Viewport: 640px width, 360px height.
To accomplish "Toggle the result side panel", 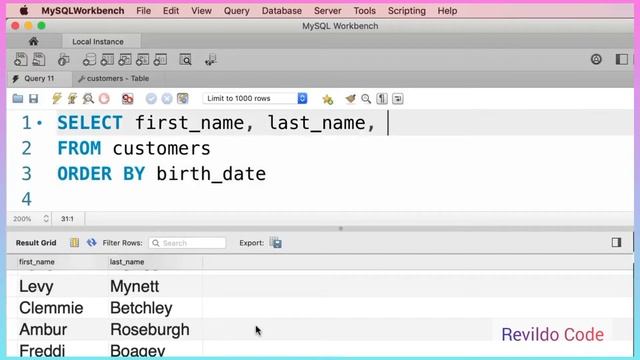I will click(x=616, y=242).
